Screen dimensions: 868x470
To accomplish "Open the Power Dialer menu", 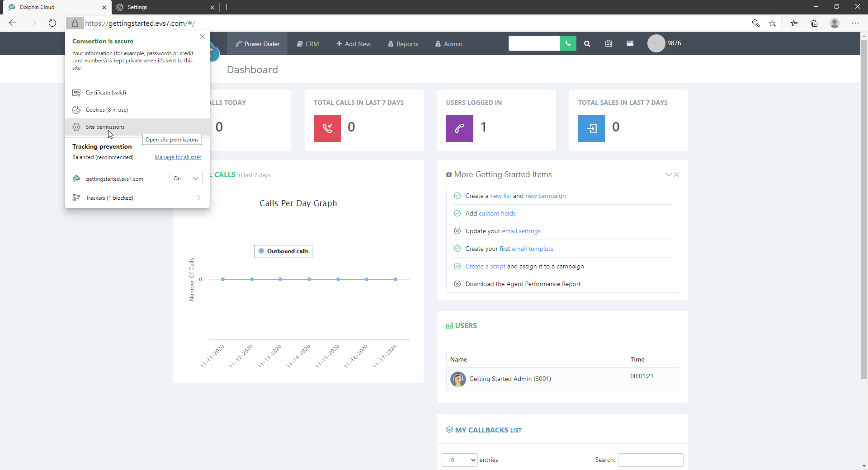I will click(257, 44).
